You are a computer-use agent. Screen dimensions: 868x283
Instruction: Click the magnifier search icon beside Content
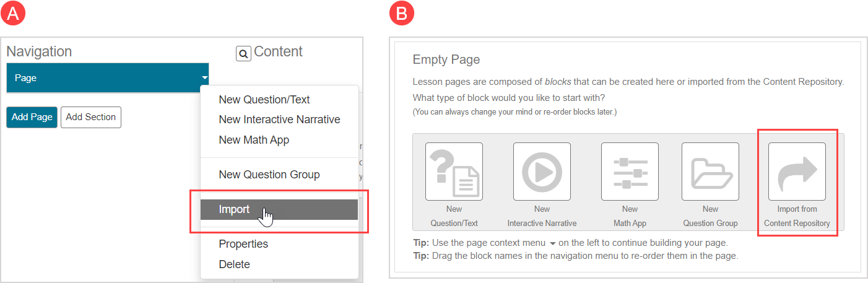tap(243, 54)
